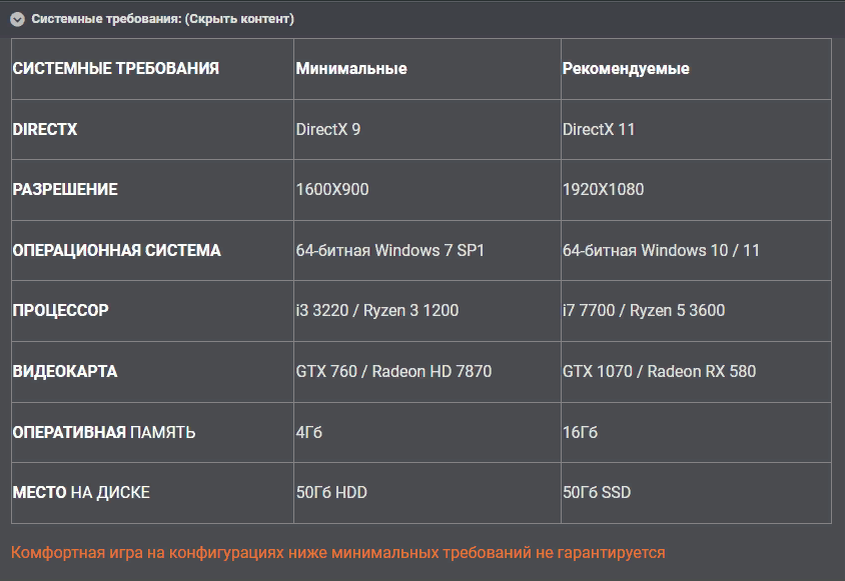This screenshot has height=581, width=845.
Task: Click the 64-битная Windows 10 / 11 cell
Action: click(x=661, y=250)
